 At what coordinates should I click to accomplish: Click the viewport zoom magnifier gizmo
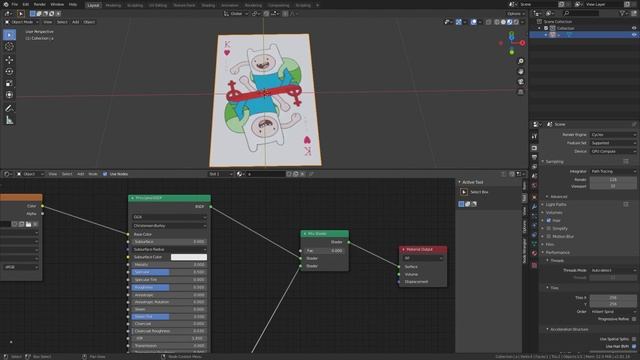tap(520, 61)
